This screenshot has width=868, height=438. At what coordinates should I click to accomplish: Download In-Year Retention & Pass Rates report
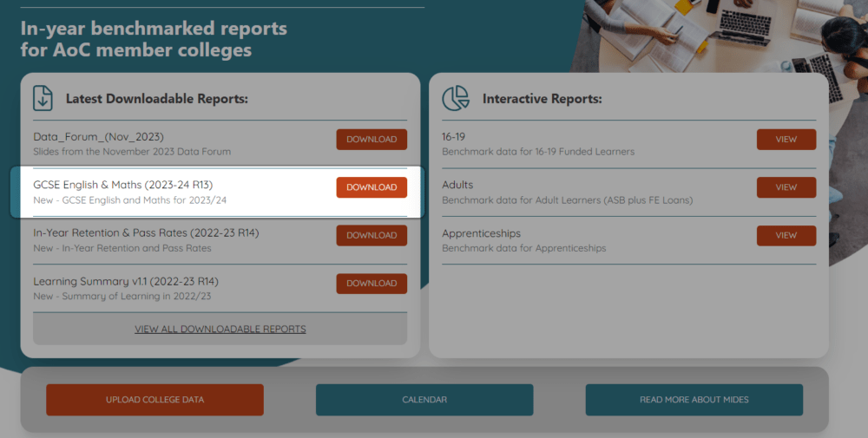click(x=372, y=235)
